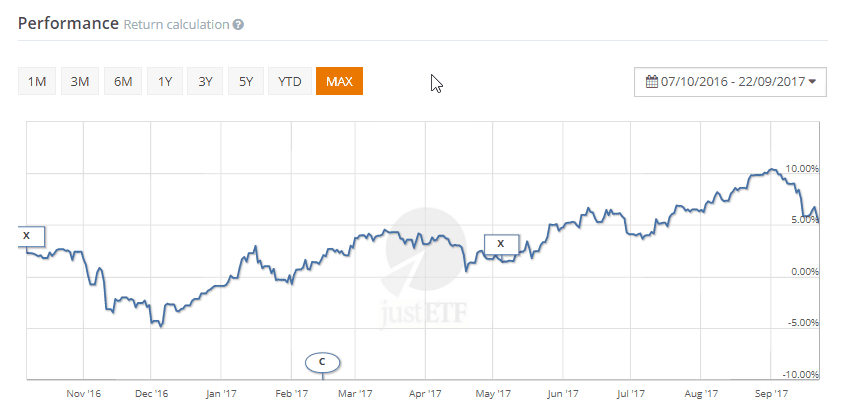
Task: Click the Performance heading
Action: (68, 23)
